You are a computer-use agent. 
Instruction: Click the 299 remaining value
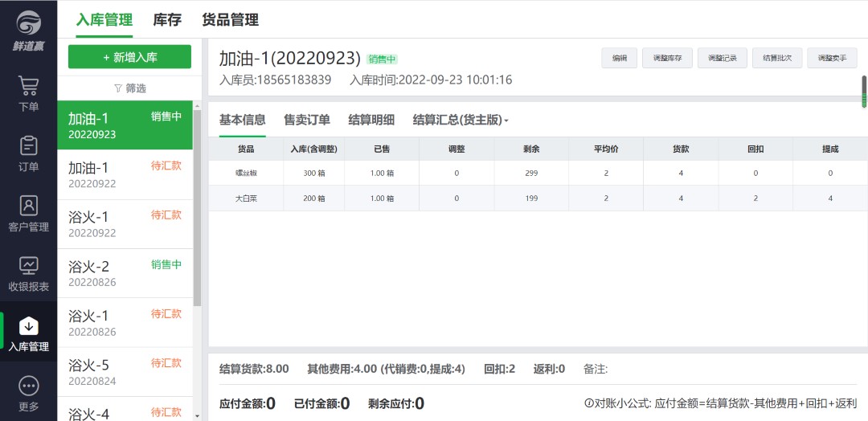click(x=531, y=174)
